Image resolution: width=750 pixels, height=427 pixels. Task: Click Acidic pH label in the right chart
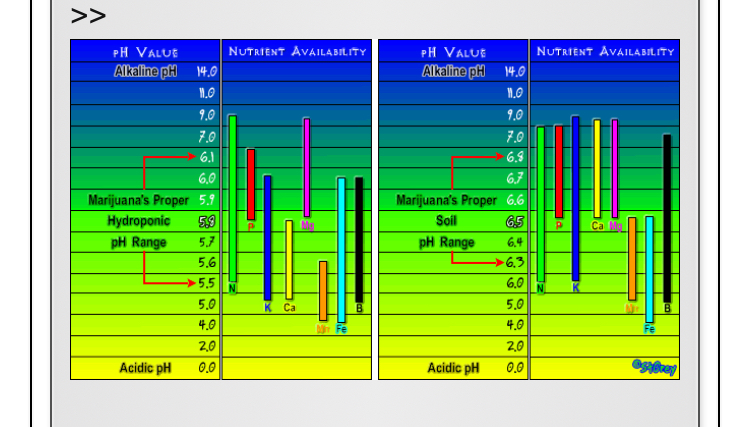pos(454,368)
